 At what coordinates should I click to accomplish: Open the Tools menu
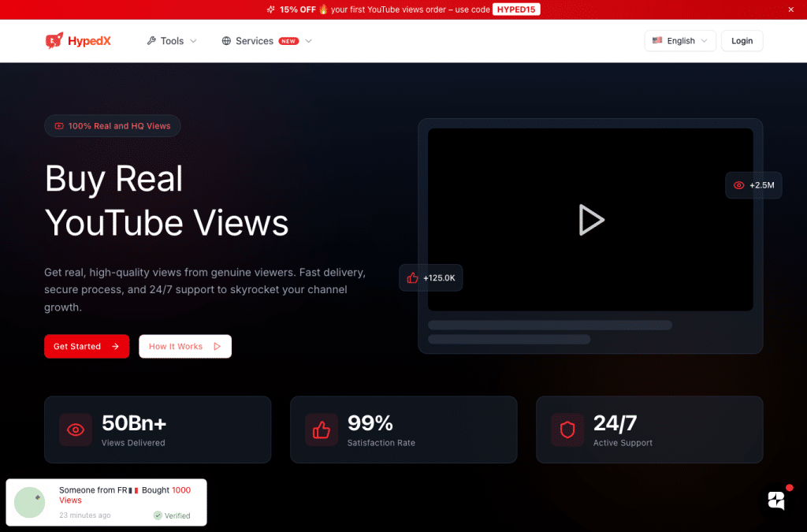coord(171,41)
